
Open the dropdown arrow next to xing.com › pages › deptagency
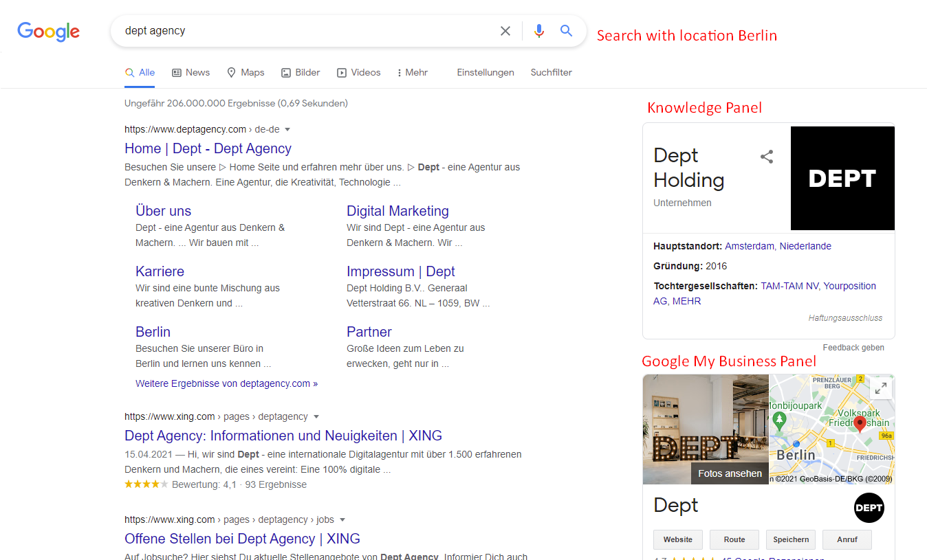point(316,416)
